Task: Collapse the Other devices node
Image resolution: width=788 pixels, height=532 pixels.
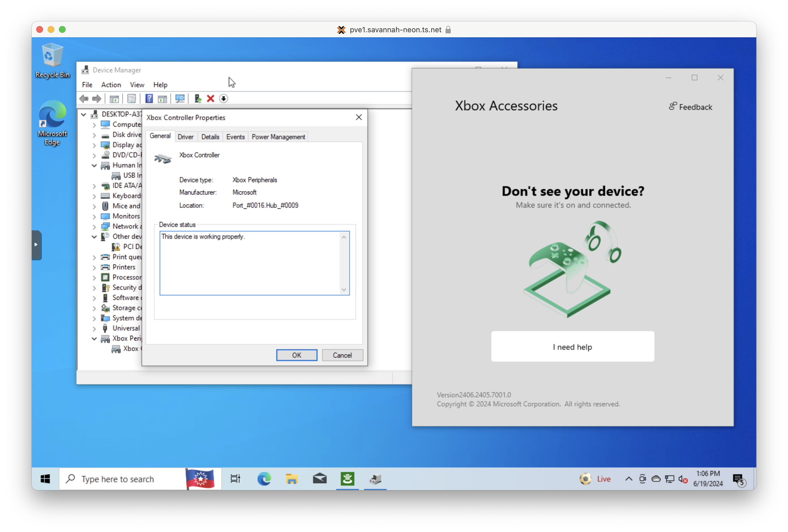Action: (x=94, y=237)
